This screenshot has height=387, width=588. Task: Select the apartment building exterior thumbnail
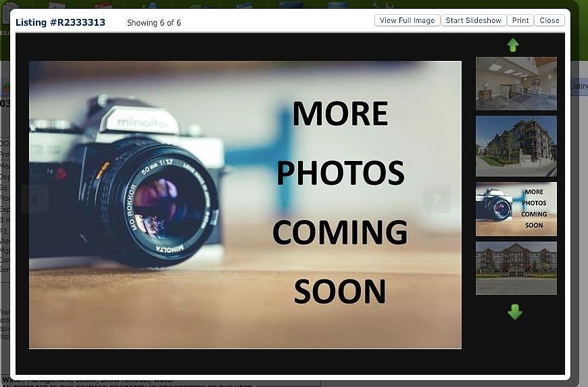[x=516, y=146]
